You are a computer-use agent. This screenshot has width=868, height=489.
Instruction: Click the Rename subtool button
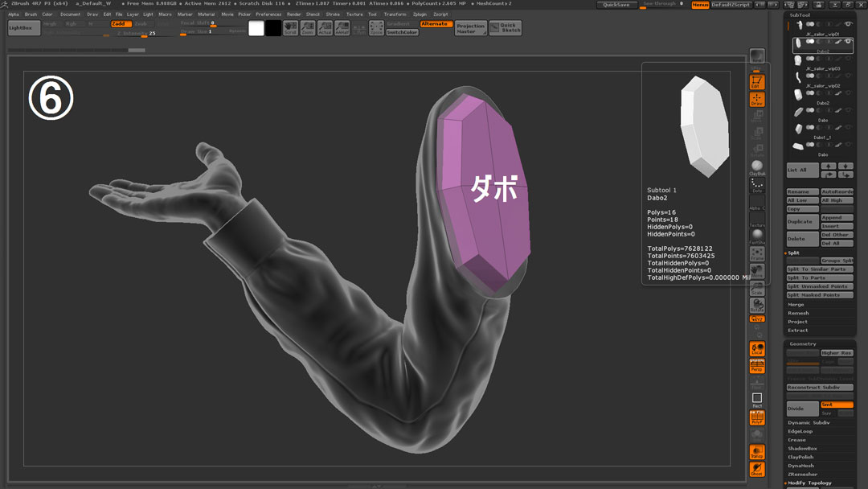pyautogui.click(x=803, y=191)
